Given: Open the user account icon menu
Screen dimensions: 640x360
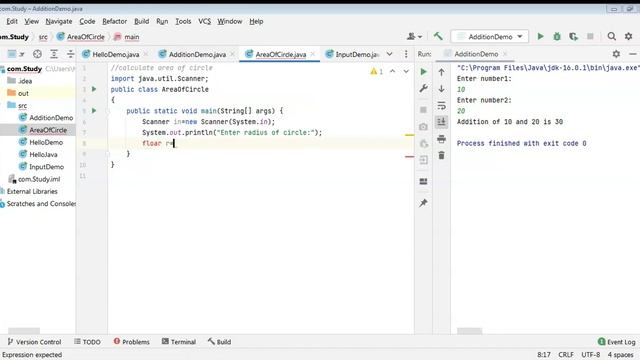Looking at the screenshot, I should pyautogui.click(x=414, y=37).
